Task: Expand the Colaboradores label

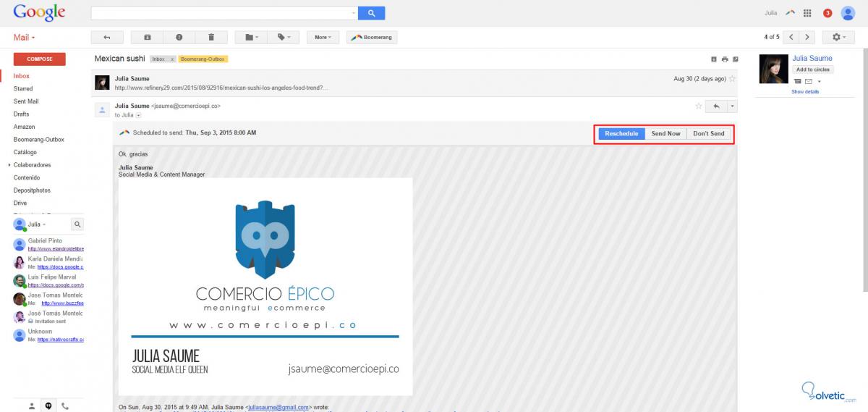Action: click(9, 165)
